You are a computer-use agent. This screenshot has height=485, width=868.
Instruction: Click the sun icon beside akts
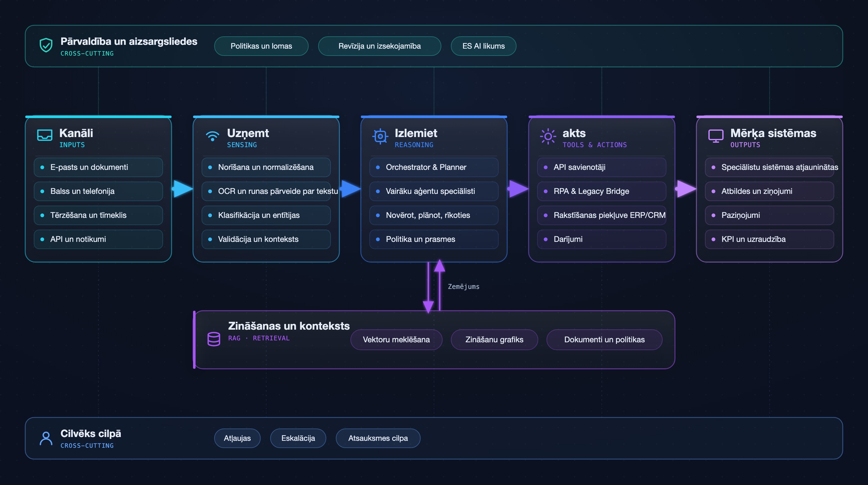[548, 136]
